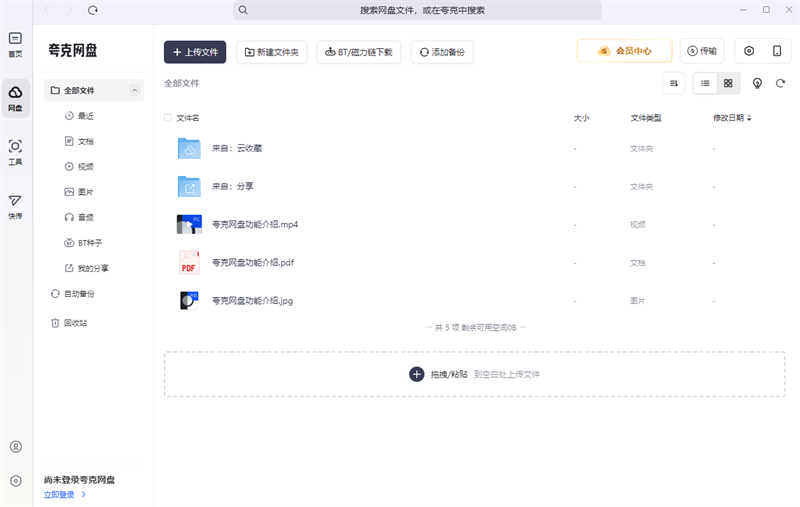Collapse the 全部文件 tree chevron
The image size is (800, 507).
[134, 90]
